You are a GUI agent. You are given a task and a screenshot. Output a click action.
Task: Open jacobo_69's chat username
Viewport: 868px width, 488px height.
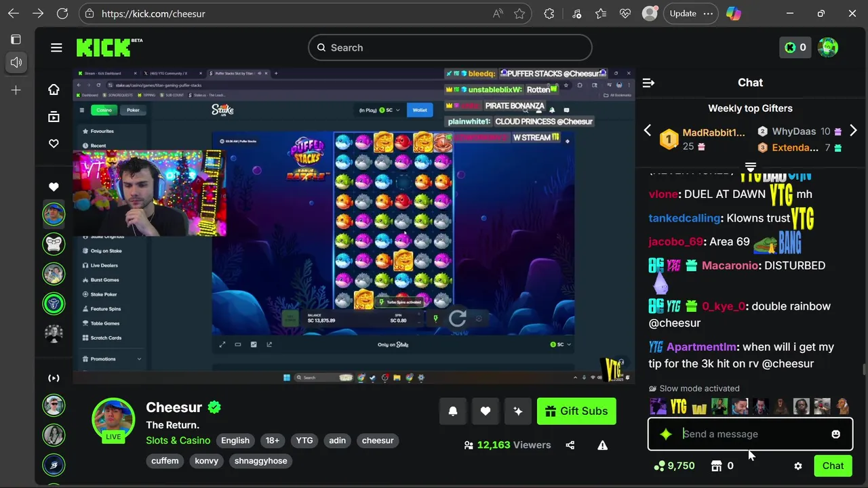click(676, 242)
